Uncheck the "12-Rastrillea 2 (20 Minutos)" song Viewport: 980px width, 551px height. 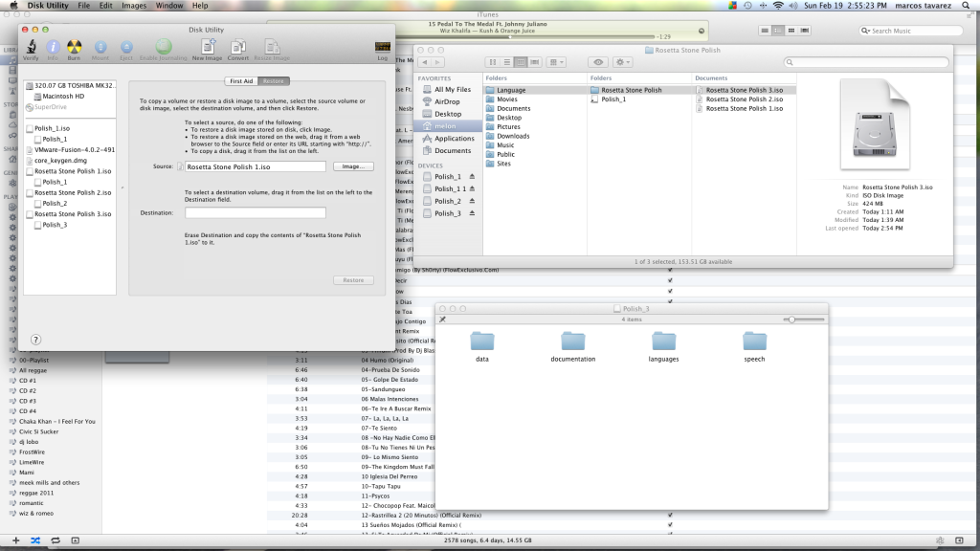tap(670, 516)
